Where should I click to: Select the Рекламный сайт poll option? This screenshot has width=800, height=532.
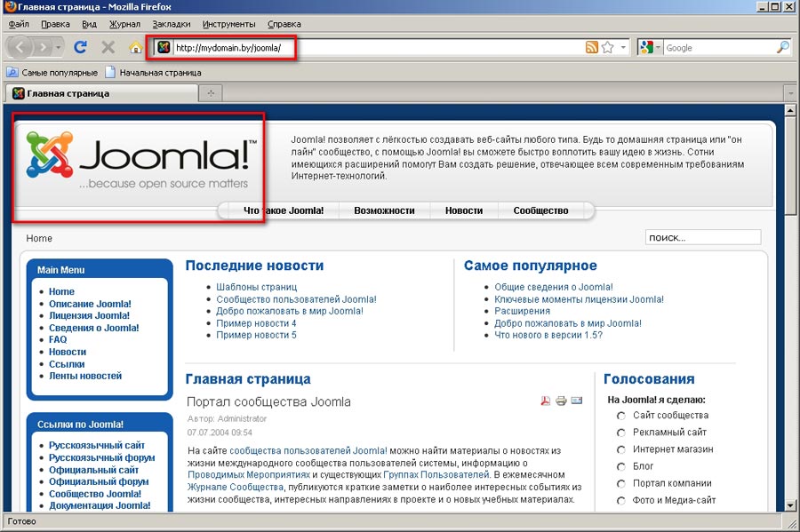(621, 433)
